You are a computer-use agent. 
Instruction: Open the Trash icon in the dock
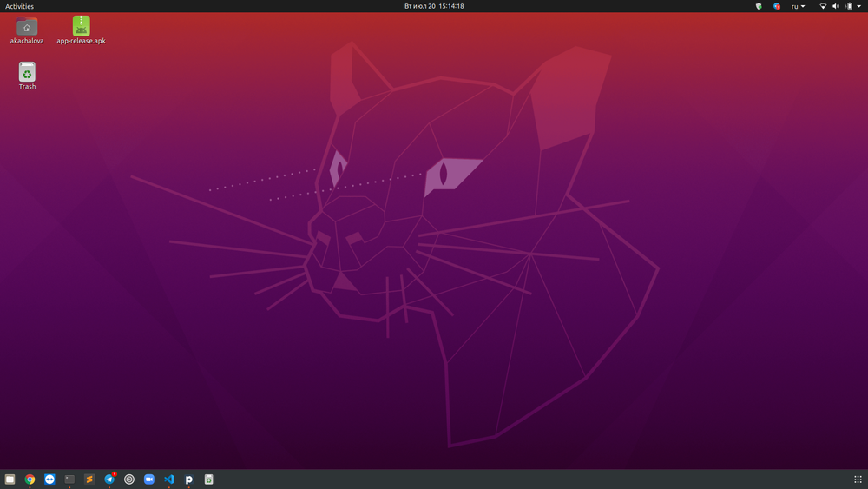tap(209, 479)
